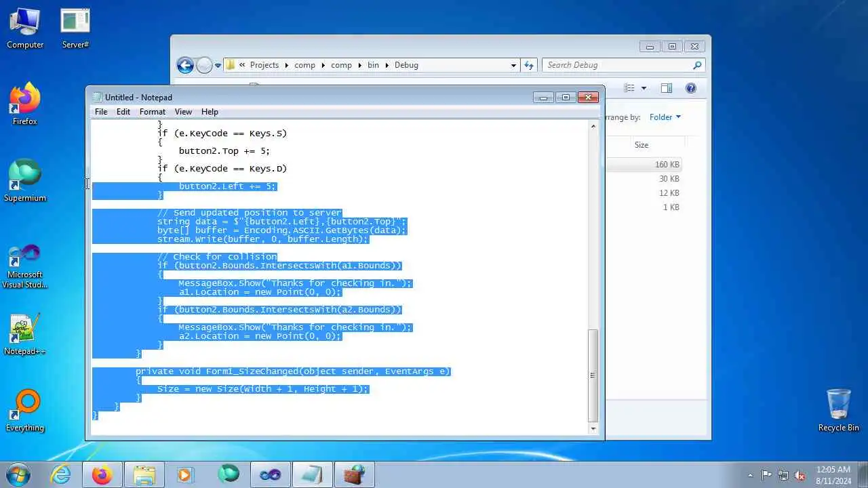Open Notepad Edit menu
This screenshot has height=488, width=868.
(x=123, y=112)
